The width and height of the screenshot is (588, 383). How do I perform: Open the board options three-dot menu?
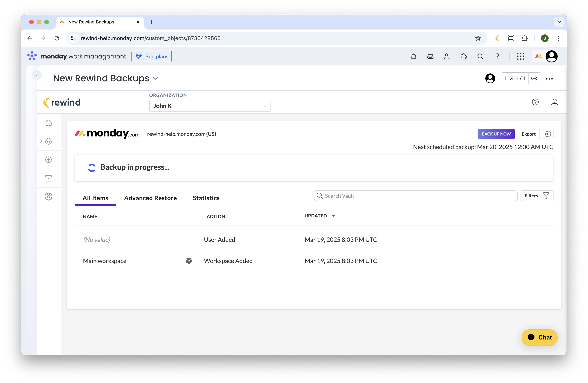click(x=549, y=79)
